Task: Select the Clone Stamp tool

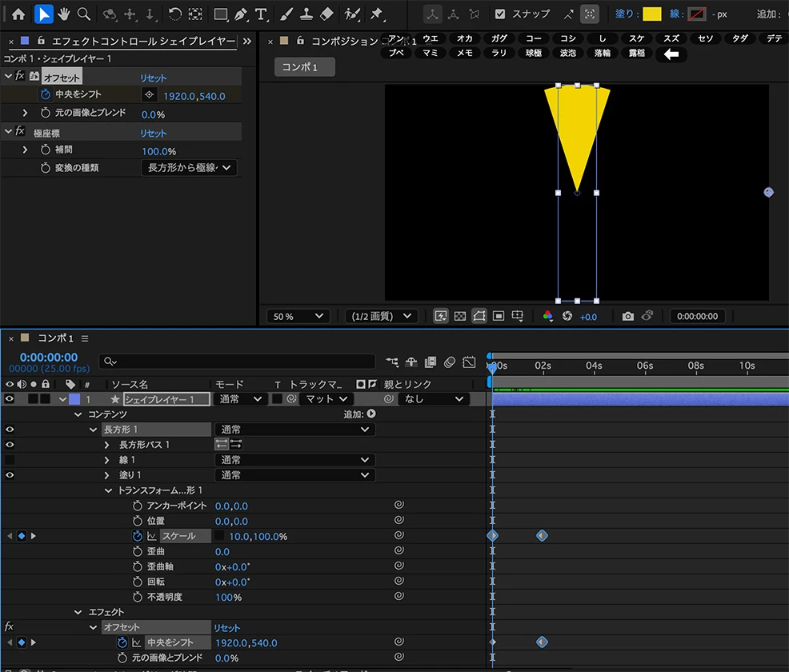Action: click(x=306, y=14)
